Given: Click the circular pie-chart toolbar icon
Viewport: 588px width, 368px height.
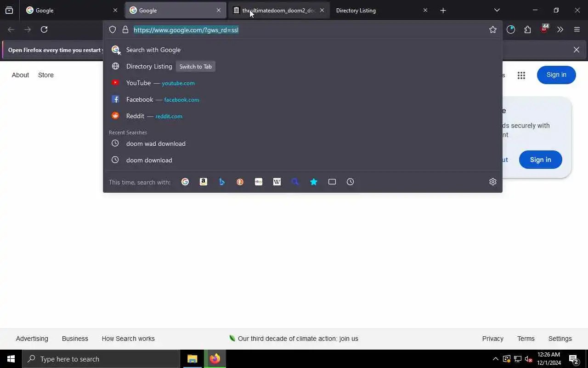Looking at the screenshot, I should coord(511,29).
